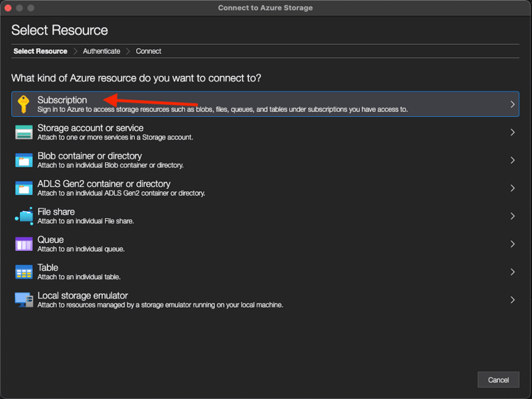Viewport: 532px width, 399px height.
Task: Switch to the Connect step
Action: [148, 51]
